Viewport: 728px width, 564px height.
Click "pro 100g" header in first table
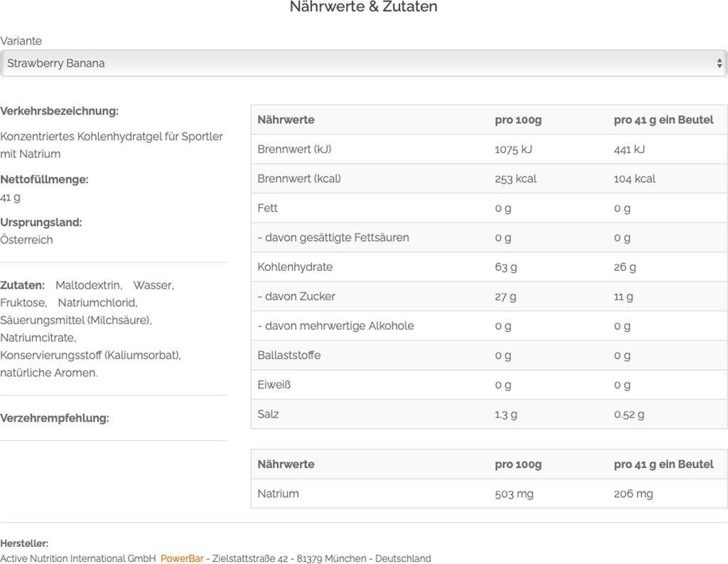coord(518,120)
